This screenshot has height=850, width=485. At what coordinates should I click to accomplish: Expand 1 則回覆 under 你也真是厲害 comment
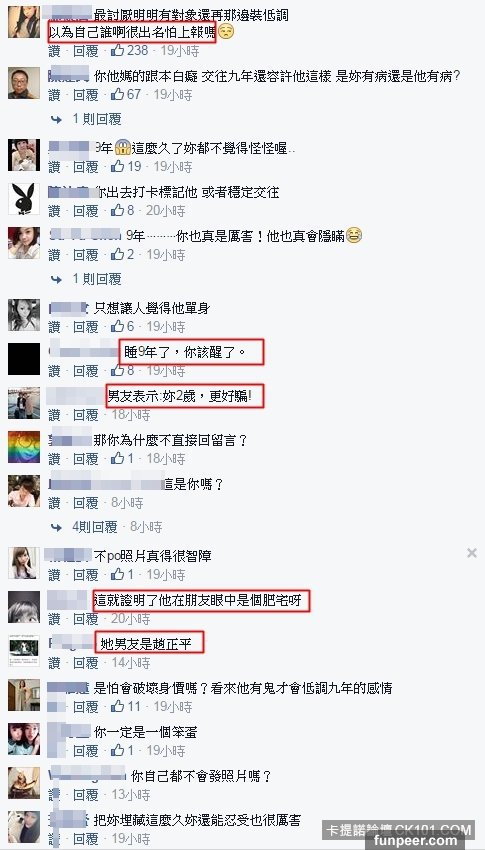tap(97, 279)
